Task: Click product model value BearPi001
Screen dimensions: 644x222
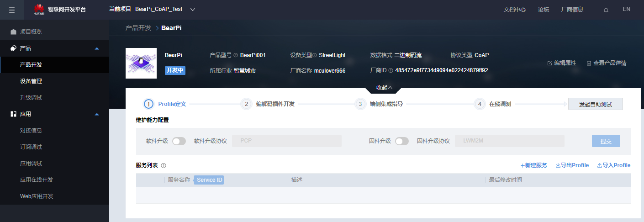Action: point(253,55)
